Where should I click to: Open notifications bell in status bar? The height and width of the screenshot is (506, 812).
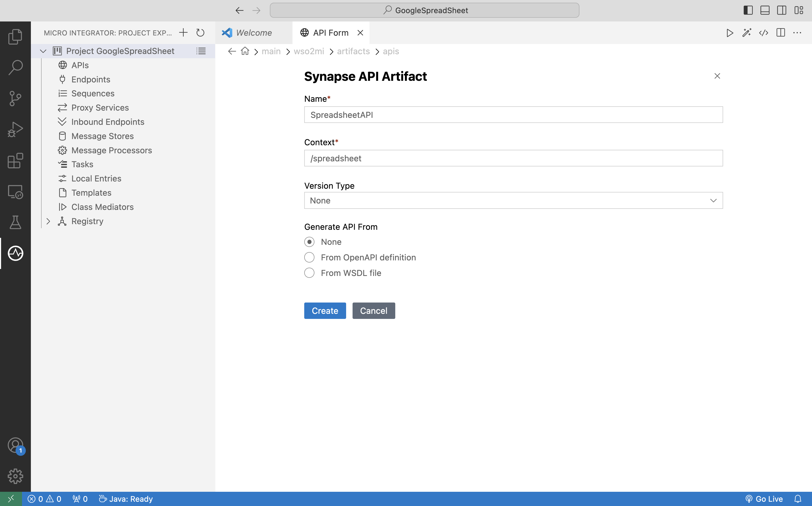798,499
